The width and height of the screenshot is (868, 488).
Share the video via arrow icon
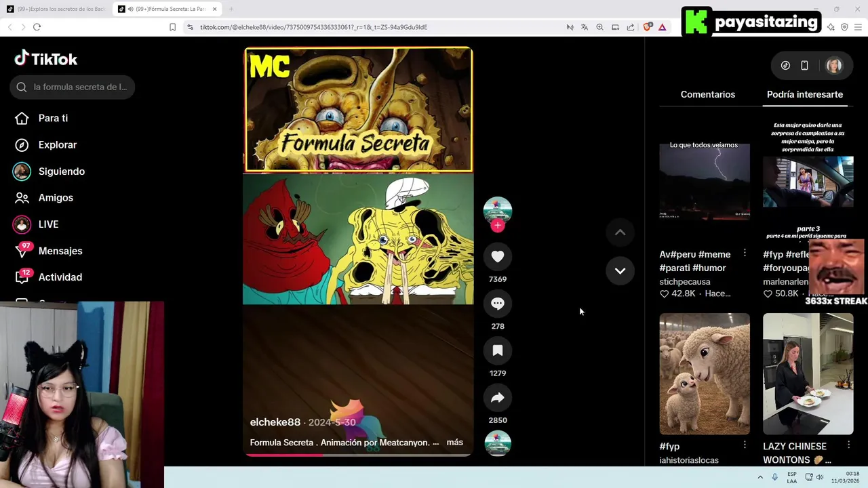(x=498, y=398)
